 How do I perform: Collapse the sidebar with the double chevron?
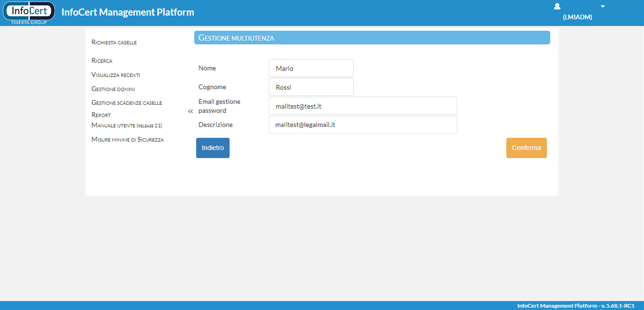click(190, 111)
